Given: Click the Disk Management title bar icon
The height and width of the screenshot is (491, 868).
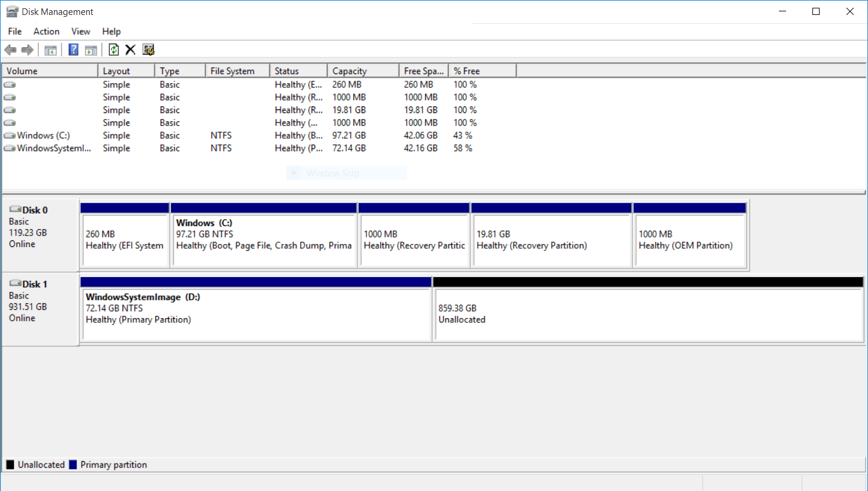Looking at the screenshot, I should point(11,11).
